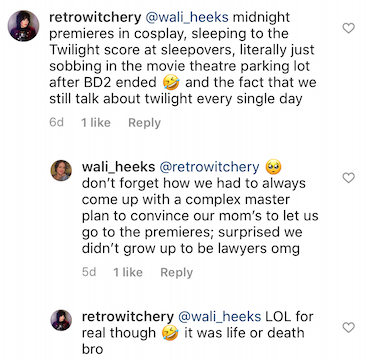View who liked the 6d comment
Screen dimensions: 369x360
click(x=96, y=123)
